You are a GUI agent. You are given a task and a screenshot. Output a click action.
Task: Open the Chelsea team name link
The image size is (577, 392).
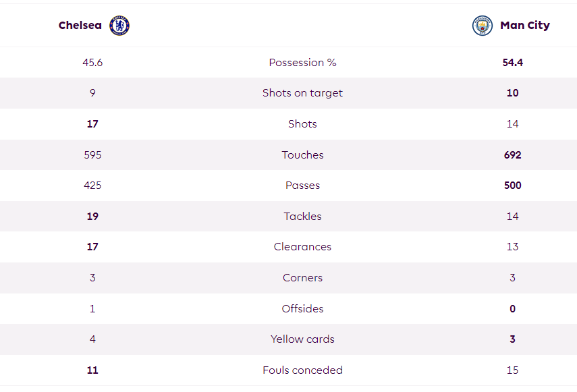pos(80,26)
